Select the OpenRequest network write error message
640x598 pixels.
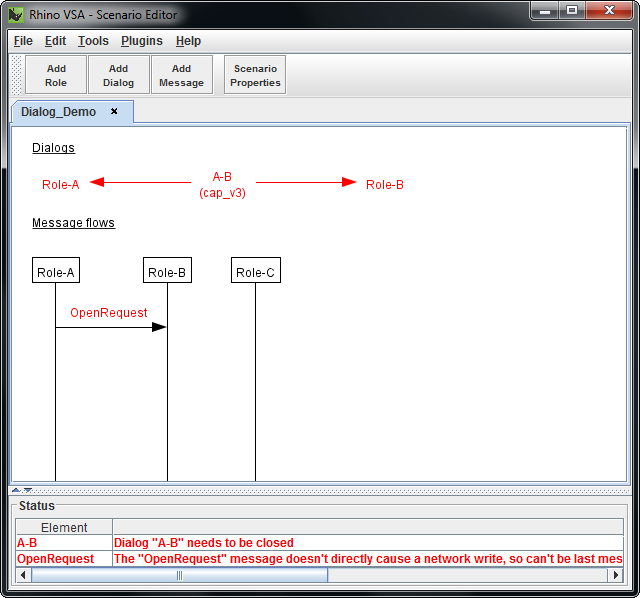(368, 558)
